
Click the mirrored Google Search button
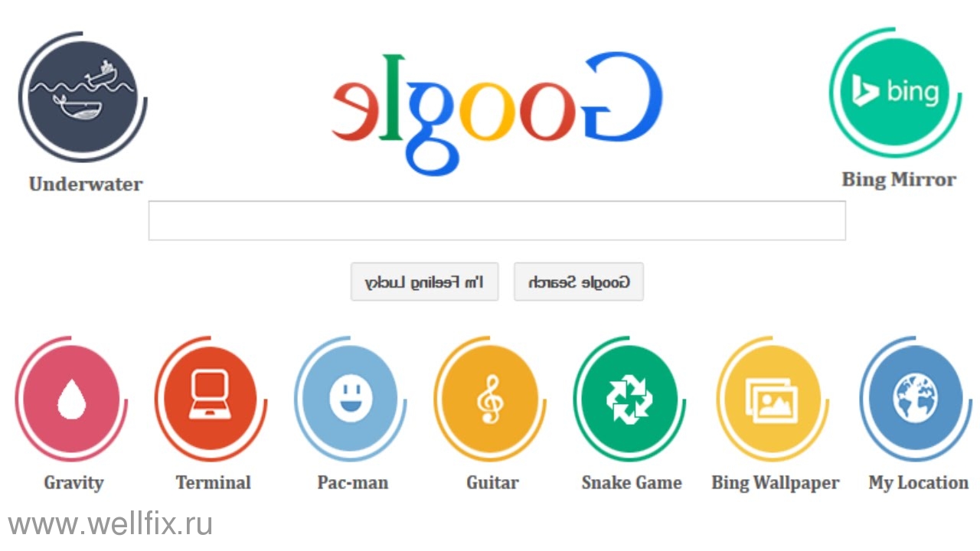(x=578, y=282)
